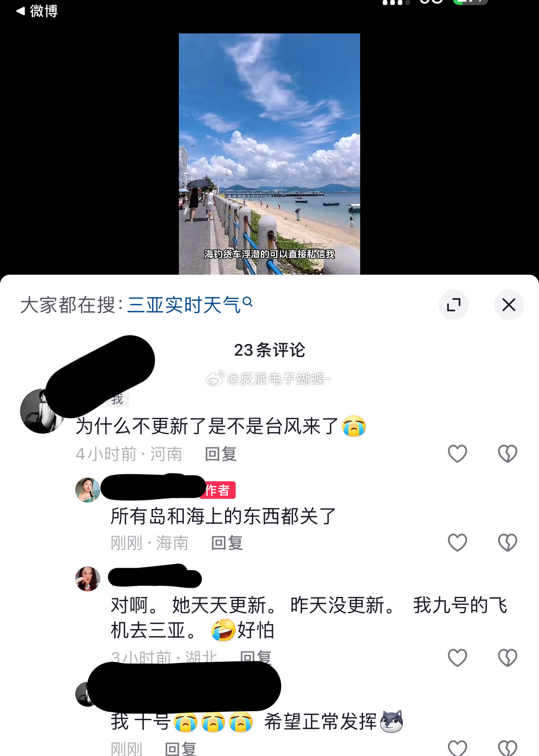The width and height of the screenshot is (539, 756).
Task: Reply to the author's 海南 comment
Action: coord(227,543)
